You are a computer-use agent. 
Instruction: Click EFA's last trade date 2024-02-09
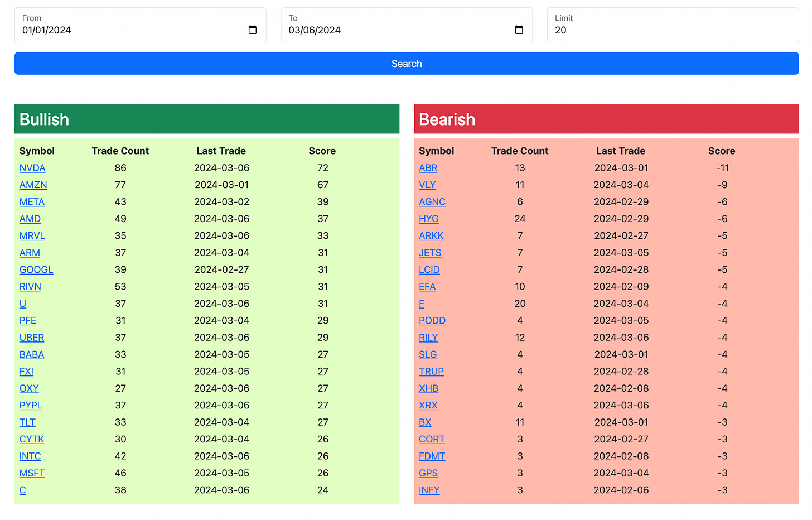coord(621,287)
